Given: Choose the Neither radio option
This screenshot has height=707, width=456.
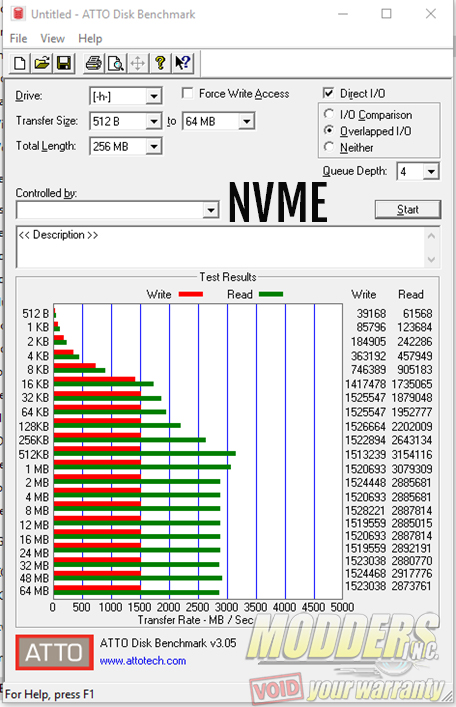Looking at the screenshot, I should (329, 147).
